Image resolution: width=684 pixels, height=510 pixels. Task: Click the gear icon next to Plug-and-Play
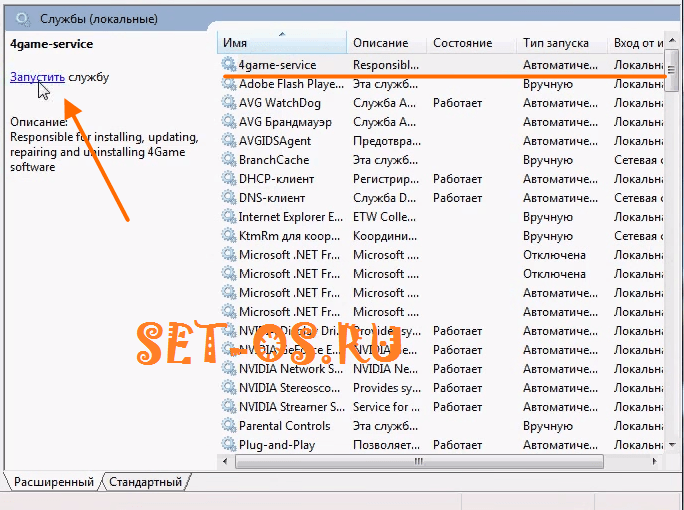coord(229,444)
